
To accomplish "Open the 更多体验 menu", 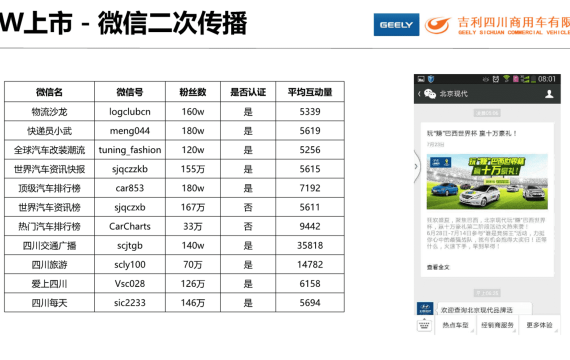I will pyautogui.click(x=539, y=325).
